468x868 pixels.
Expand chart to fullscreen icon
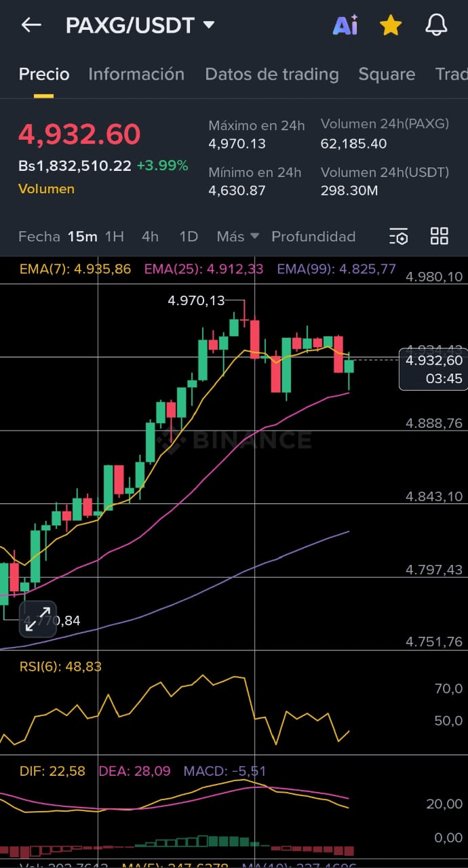click(x=37, y=619)
